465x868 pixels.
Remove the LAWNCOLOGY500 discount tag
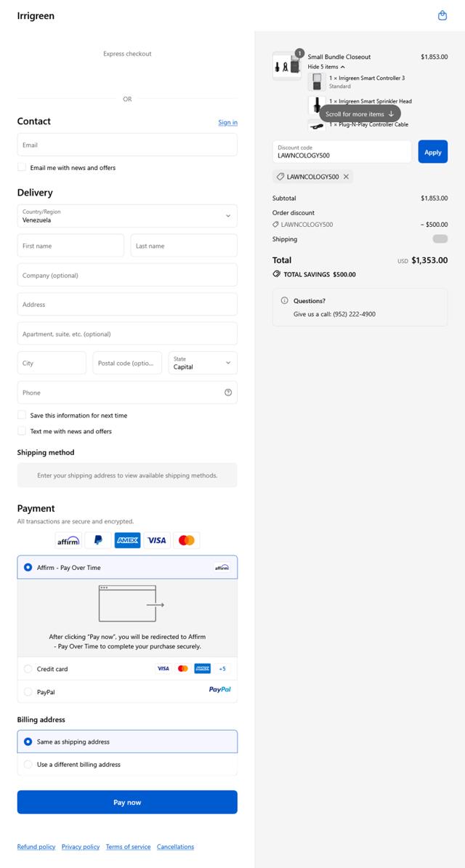tap(346, 177)
